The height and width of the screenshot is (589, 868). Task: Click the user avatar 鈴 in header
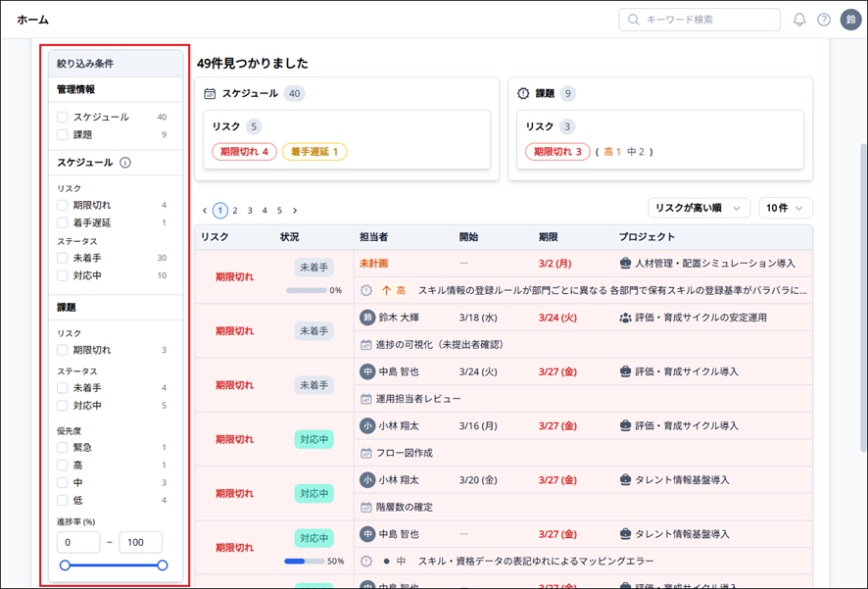(850, 20)
